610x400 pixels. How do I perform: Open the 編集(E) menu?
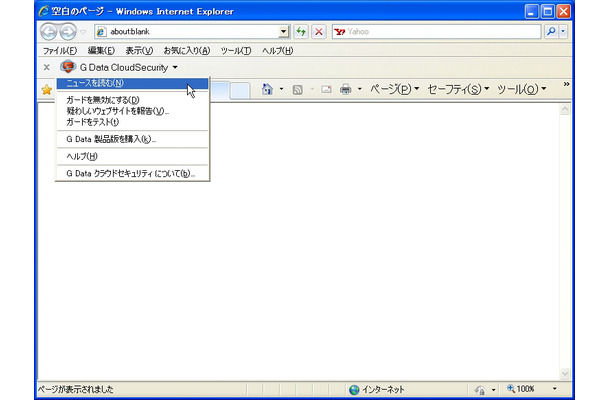click(101, 51)
